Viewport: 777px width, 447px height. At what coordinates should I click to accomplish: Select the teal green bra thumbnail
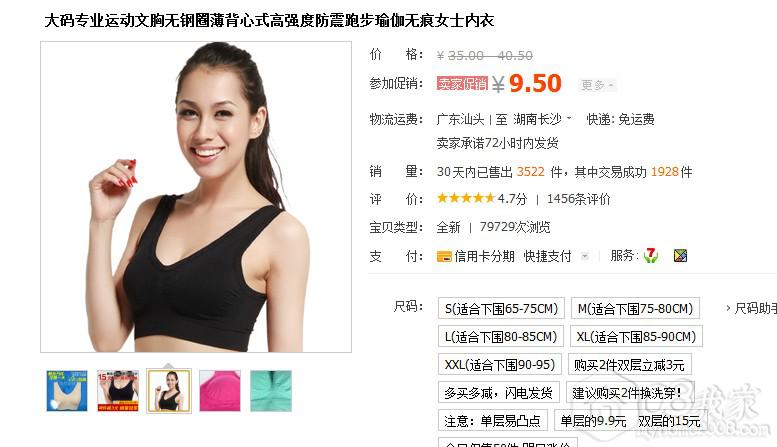(271, 391)
